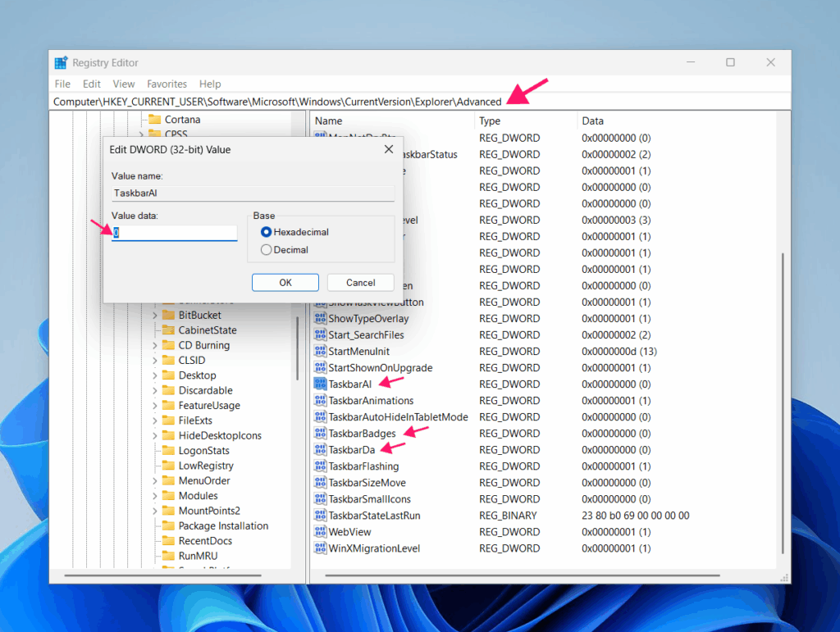Screen dimensions: 840x632
Task: Select the Decimal base option
Action: 267,249
